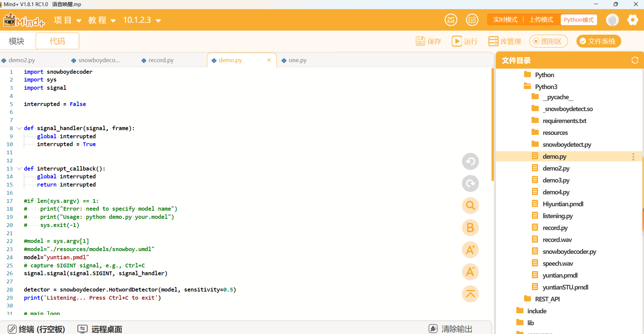Open the 终端 (行空板) terminal tab
Viewport: 644px width, 334px height.
tap(36, 329)
